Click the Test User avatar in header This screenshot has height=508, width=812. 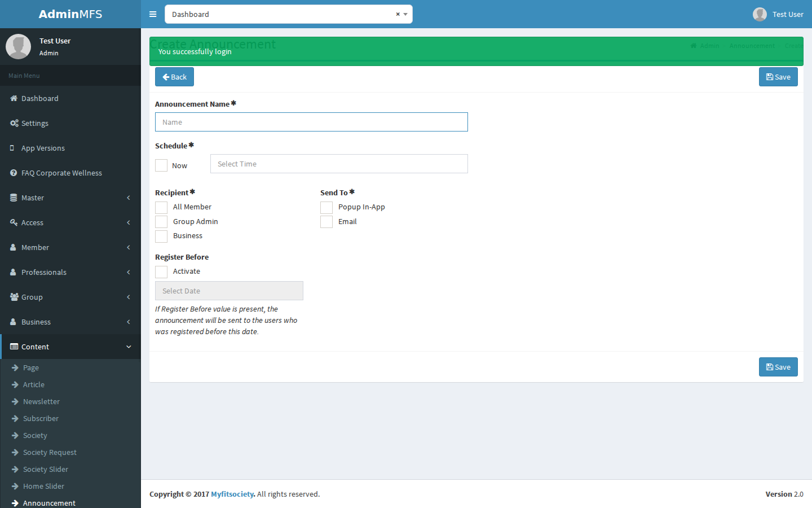point(760,14)
